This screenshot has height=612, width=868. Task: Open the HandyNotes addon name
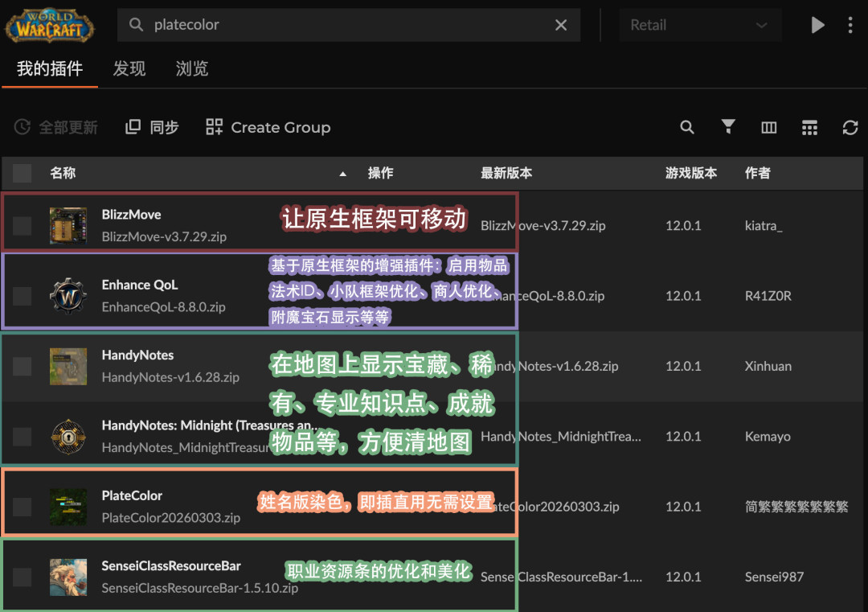click(137, 355)
